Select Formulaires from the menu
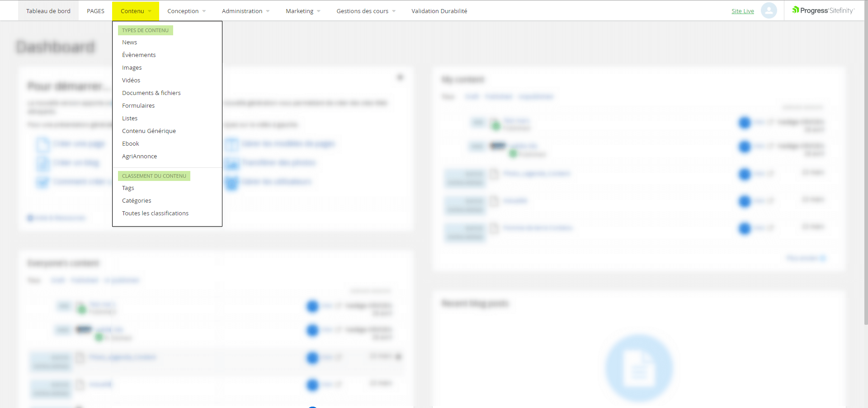This screenshot has width=868, height=408. click(x=138, y=105)
